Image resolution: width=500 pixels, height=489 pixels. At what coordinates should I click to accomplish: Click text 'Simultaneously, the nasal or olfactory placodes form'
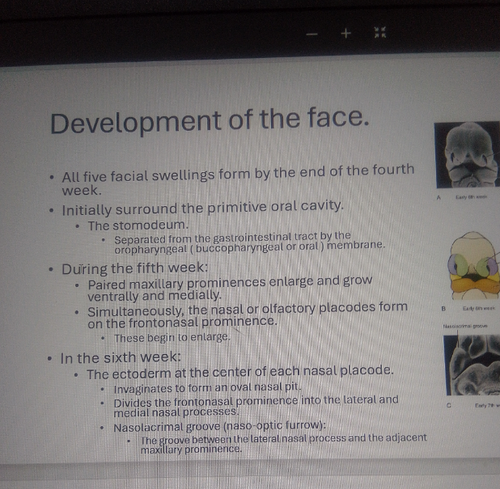click(247, 309)
